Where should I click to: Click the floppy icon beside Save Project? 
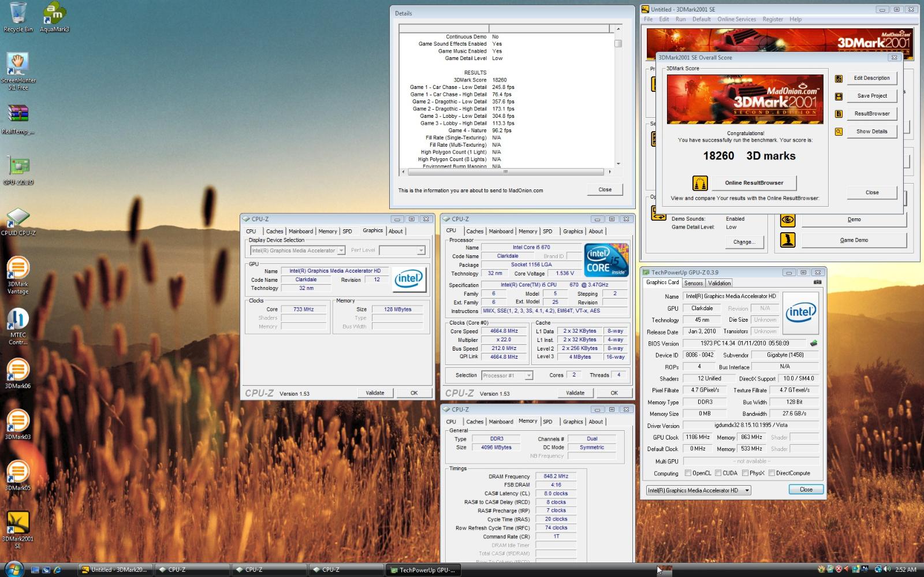click(x=839, y=96)
